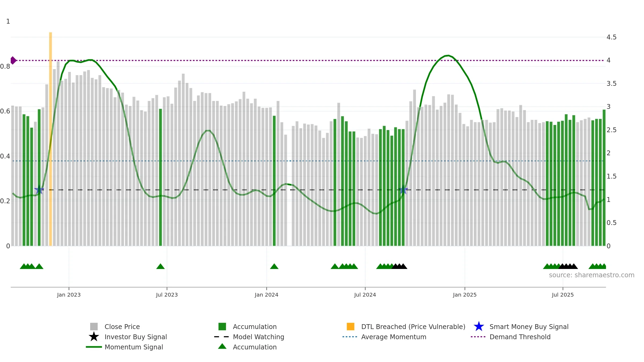The height and width of the screenshot is (362, 644).
Task: Click the orange DTL Breached vertical bar
Action: tap(50, 139)
